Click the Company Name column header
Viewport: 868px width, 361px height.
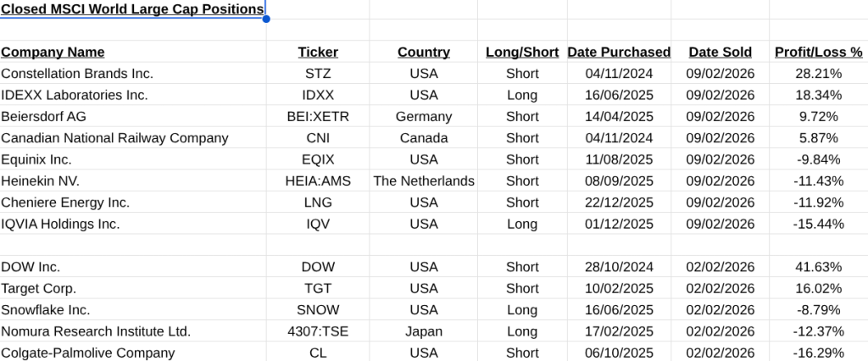pyautogui.click(x=53, y=52)
